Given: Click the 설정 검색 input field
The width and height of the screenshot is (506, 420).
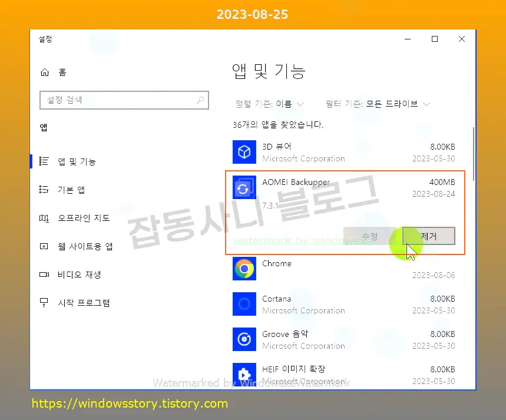Looking at the screenshot, I should coord(124,100).
